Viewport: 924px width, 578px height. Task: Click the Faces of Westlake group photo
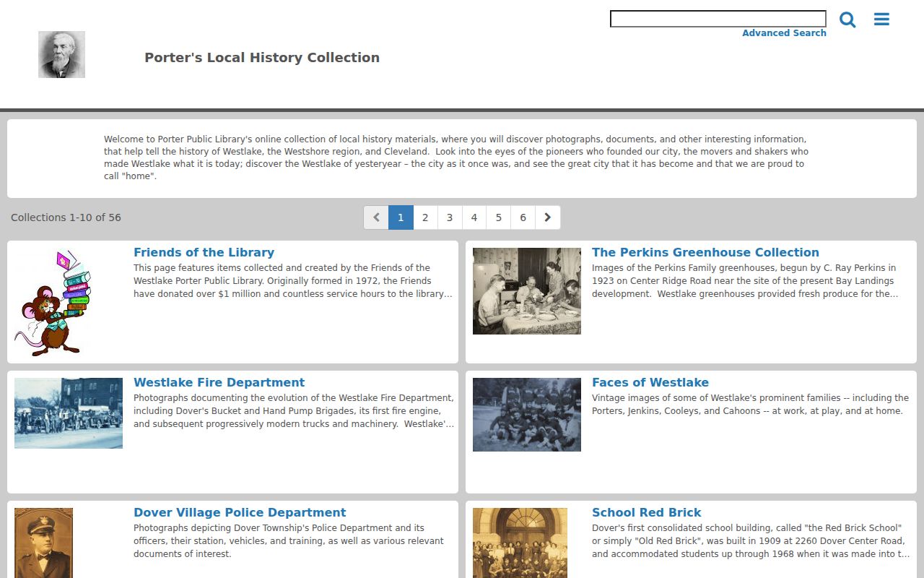click(x=527, y=415)
